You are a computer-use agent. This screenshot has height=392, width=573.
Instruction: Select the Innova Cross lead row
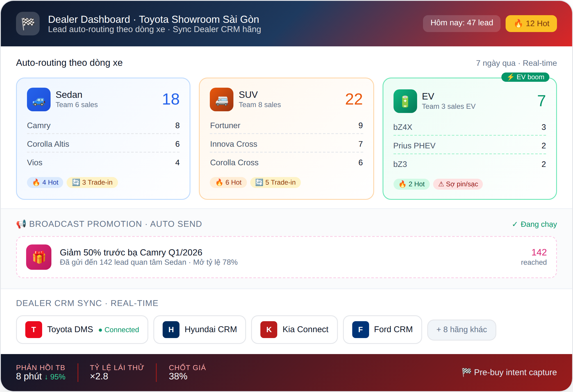(x=286, y=144)
